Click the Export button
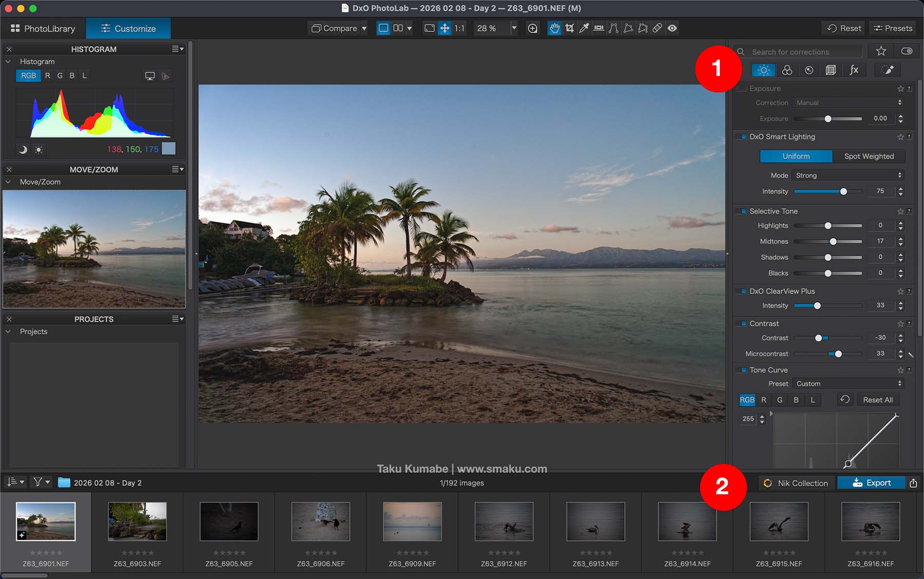The height and width of the screenshot is (579, 924). [x=871, y=483]
